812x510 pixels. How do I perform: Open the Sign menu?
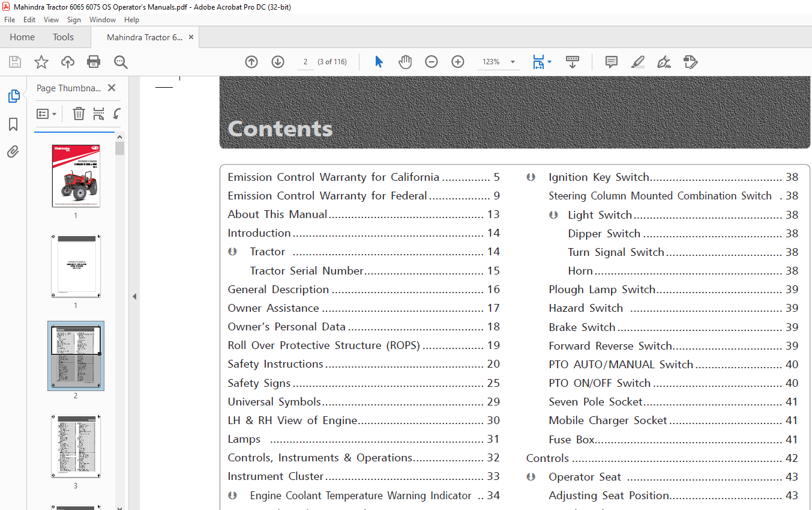74,20
